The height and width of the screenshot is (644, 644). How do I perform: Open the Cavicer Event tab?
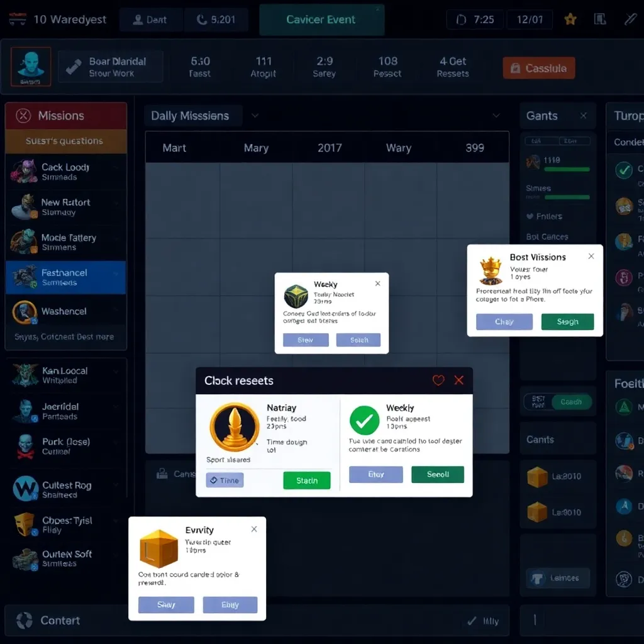tap(321, 19)
